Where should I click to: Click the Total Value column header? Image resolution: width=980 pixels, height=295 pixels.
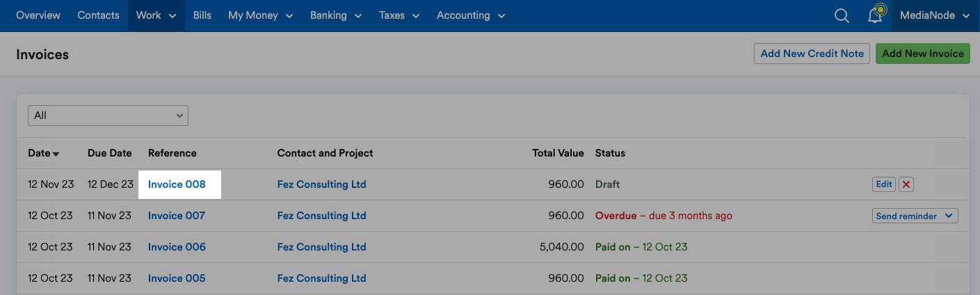pyautogui.click(x=558, y=153)
